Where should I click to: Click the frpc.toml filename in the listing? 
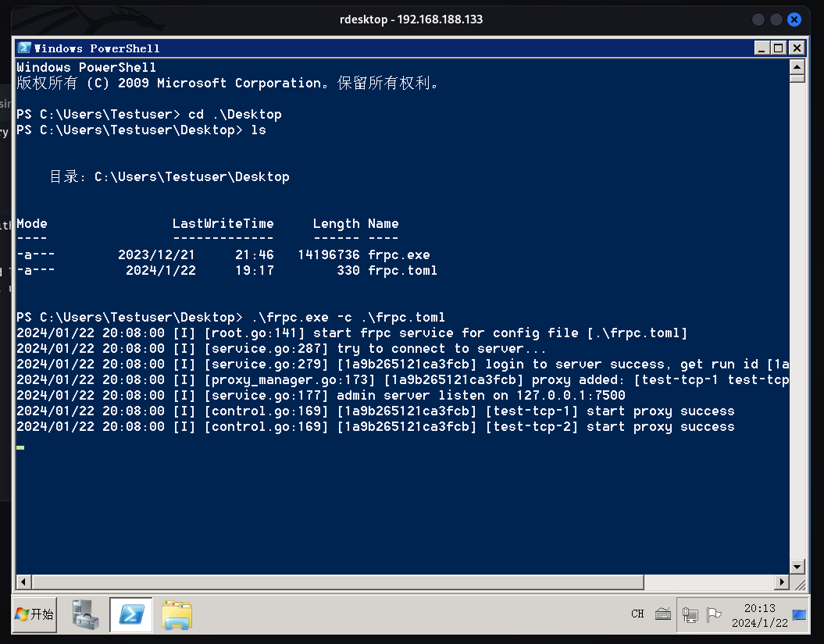pos(402,271)
